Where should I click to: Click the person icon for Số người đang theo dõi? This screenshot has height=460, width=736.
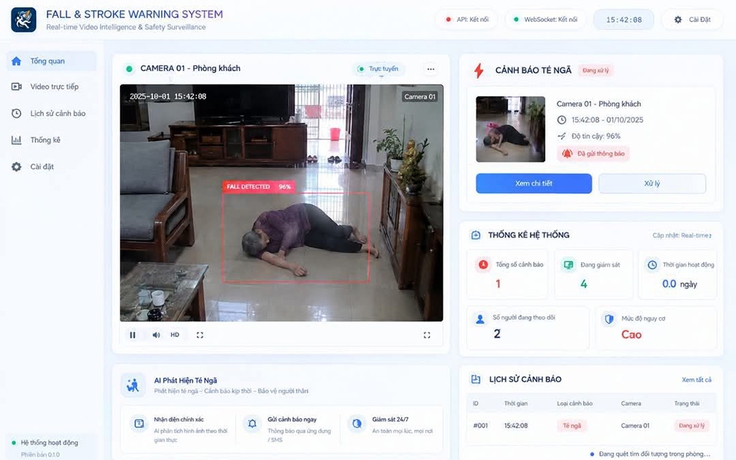pyautogui.click(x=480, y=319)
